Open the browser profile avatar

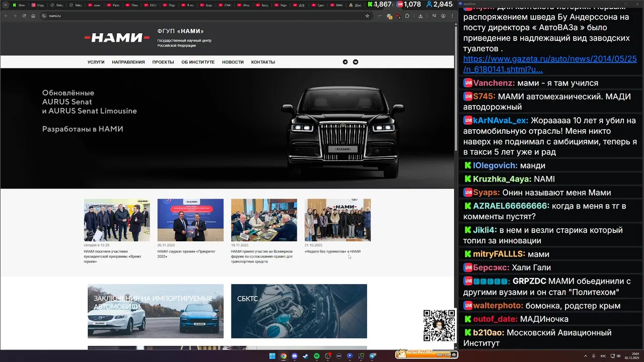pyautogui.click(x=443, y=16)
